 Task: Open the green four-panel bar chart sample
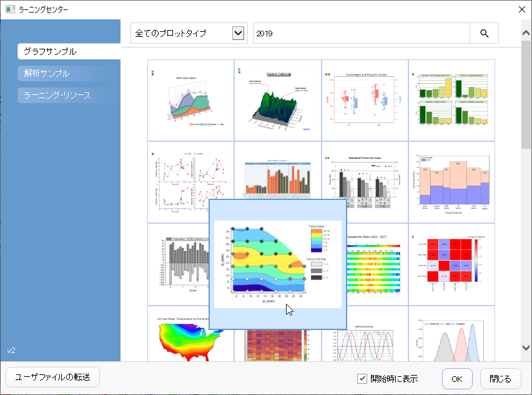[451, 100]
